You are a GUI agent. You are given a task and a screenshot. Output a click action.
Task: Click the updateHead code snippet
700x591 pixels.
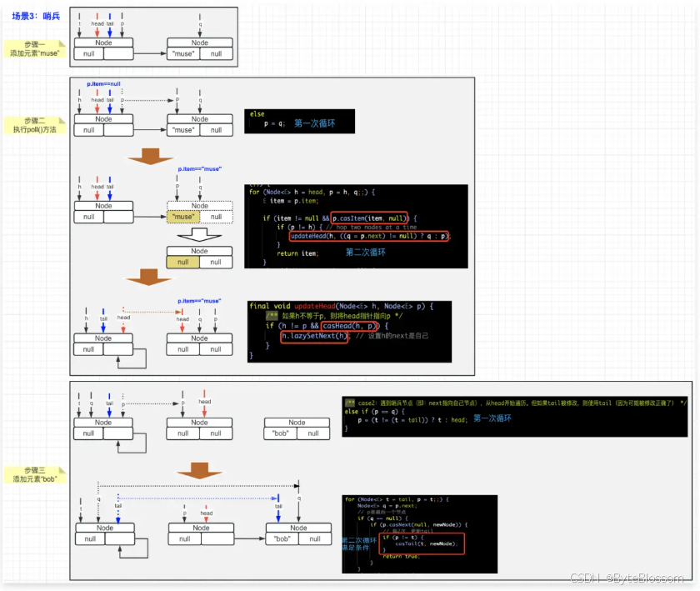click(x=349, y=332)
